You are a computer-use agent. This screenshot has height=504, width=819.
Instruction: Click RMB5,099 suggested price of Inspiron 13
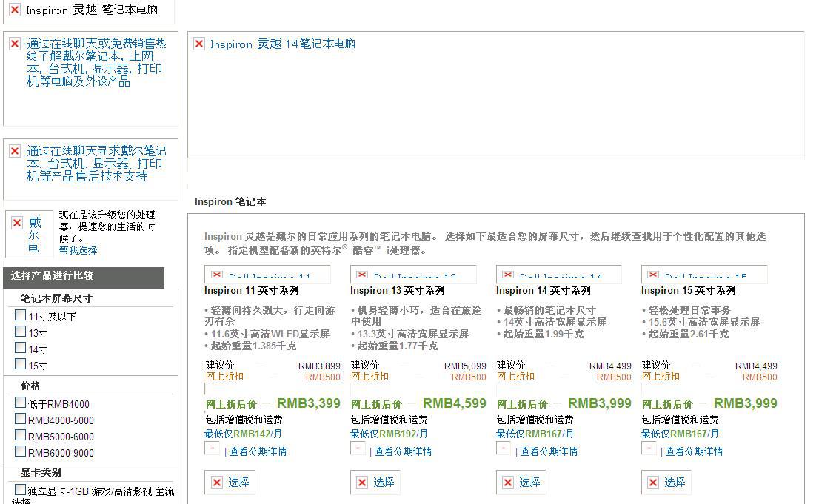pyautogui.click(x=465, y=366)
